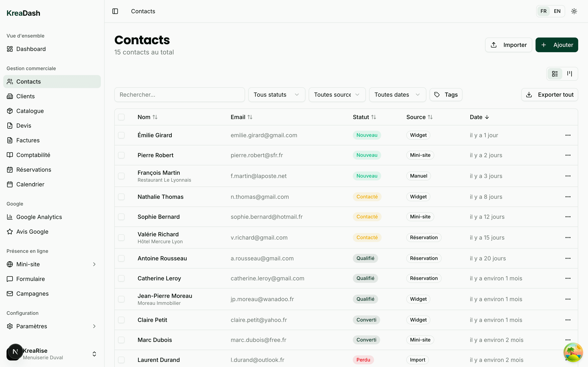The image size is (588, 367).
Task: Open Google Analytics from sidebar
Action: tap(39, 217)
